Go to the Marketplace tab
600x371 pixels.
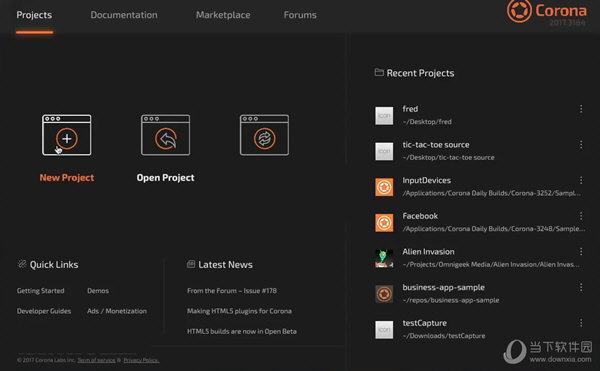point(223,15)
